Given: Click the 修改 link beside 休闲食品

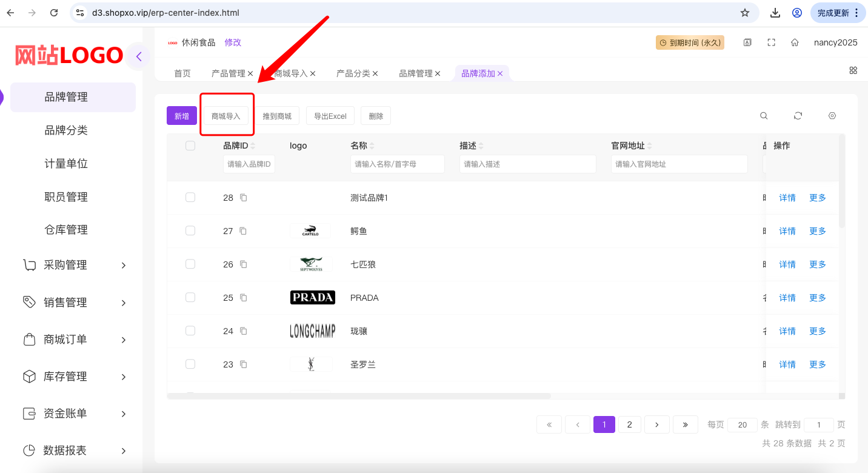Looking at the screenshot, I should point(233,42).
